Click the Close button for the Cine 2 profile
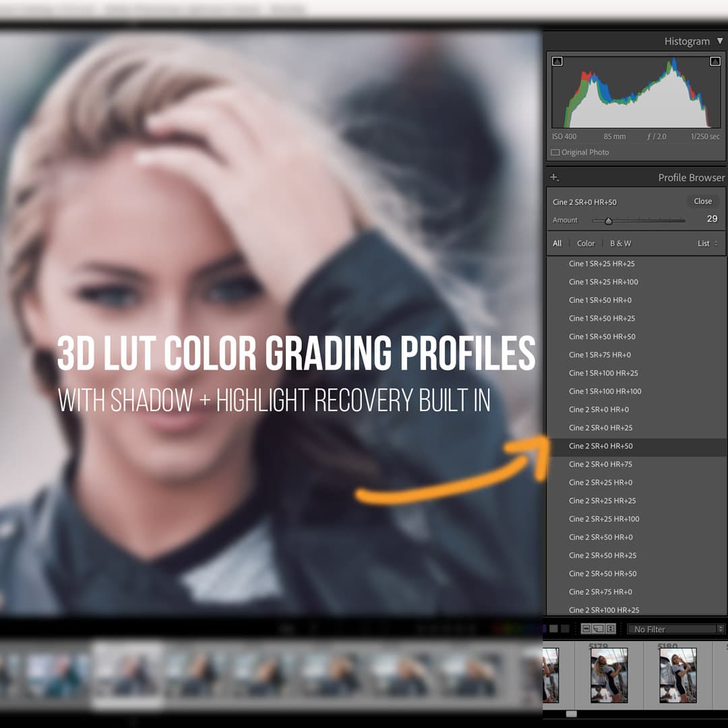The height and width of the screenshot is (728, 728). (x=702, y=201)
